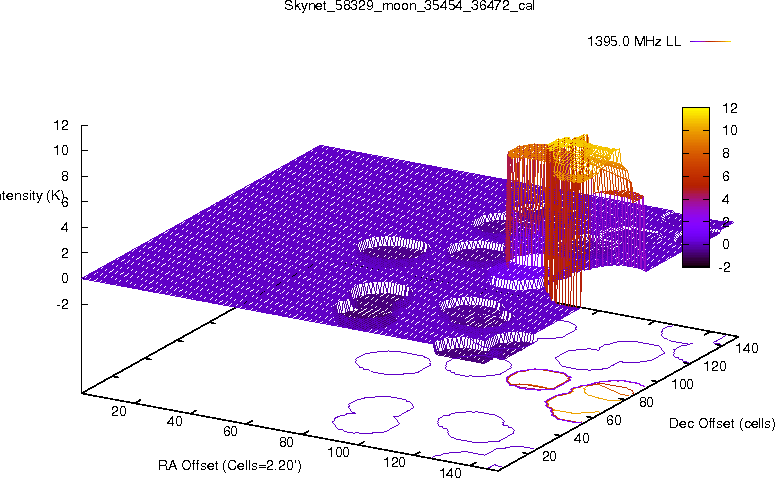Click the 12 tick on the Intensity axis
This screenshot has width=775, height=478.
coord(61,125)
